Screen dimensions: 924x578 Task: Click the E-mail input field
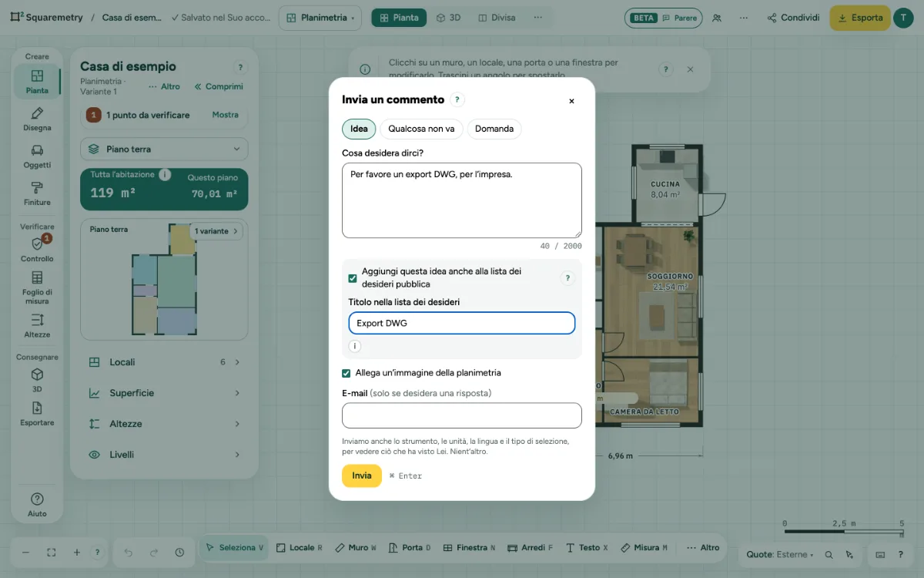(462, 415)
